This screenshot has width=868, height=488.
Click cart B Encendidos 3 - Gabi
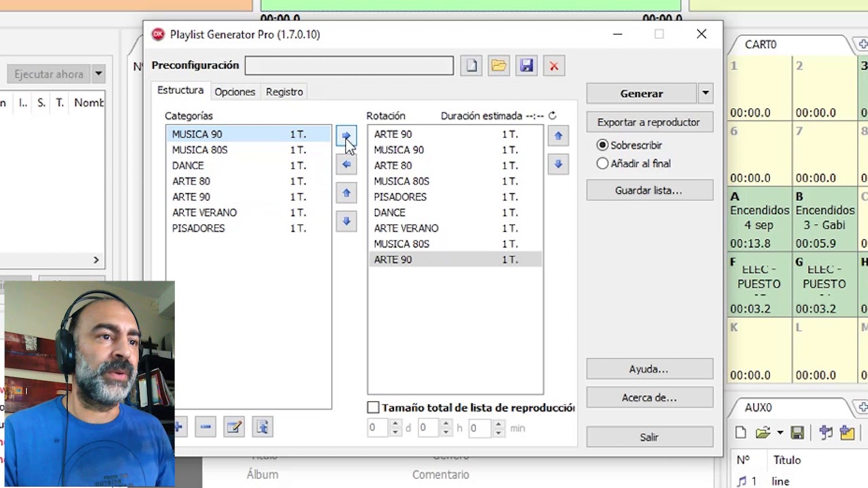[825, 220]
